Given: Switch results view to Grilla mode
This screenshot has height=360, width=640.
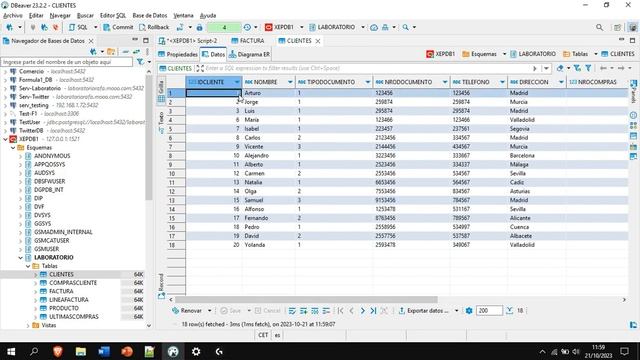Looking at the screenshot, I should point(161,91).
